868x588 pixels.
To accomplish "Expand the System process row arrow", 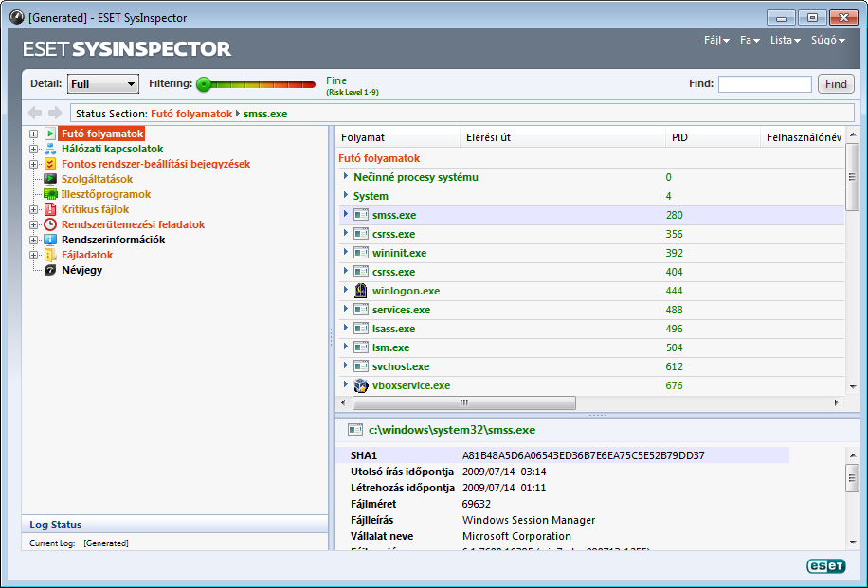I will pyautogui.click(x=346, y=195).
